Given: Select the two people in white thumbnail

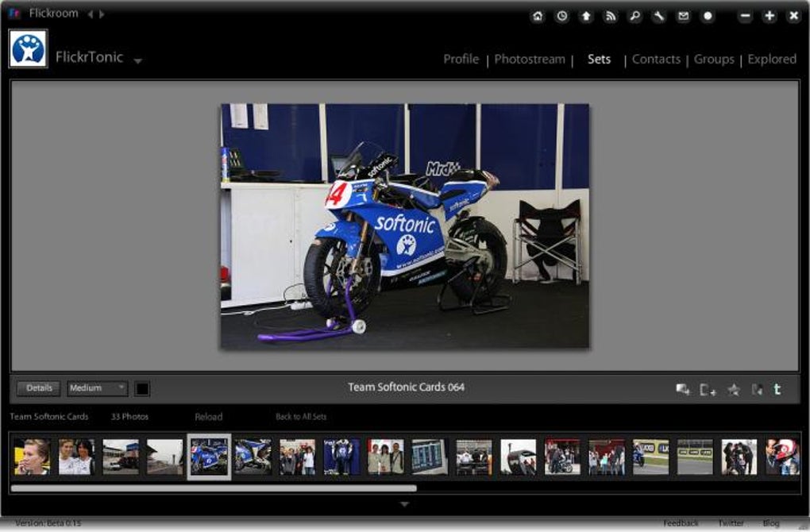Looking at the screenshot, I should [x=76, y=457].
